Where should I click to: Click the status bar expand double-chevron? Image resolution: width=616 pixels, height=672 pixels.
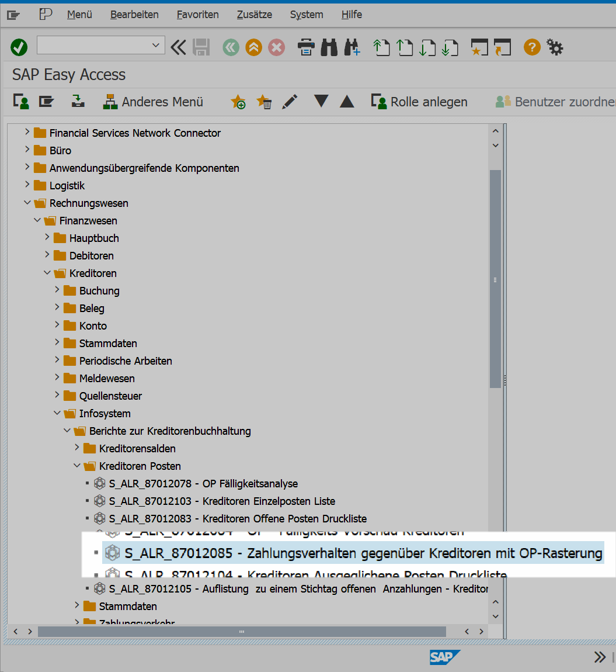tap(600, 657)
